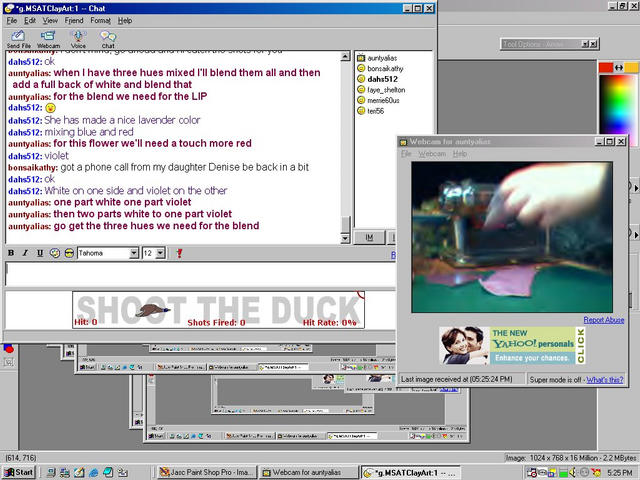Launch Internet Explorer from quick launch
Image resolution: width=640 pixels, height=480 pixels.
pos(93,472)
